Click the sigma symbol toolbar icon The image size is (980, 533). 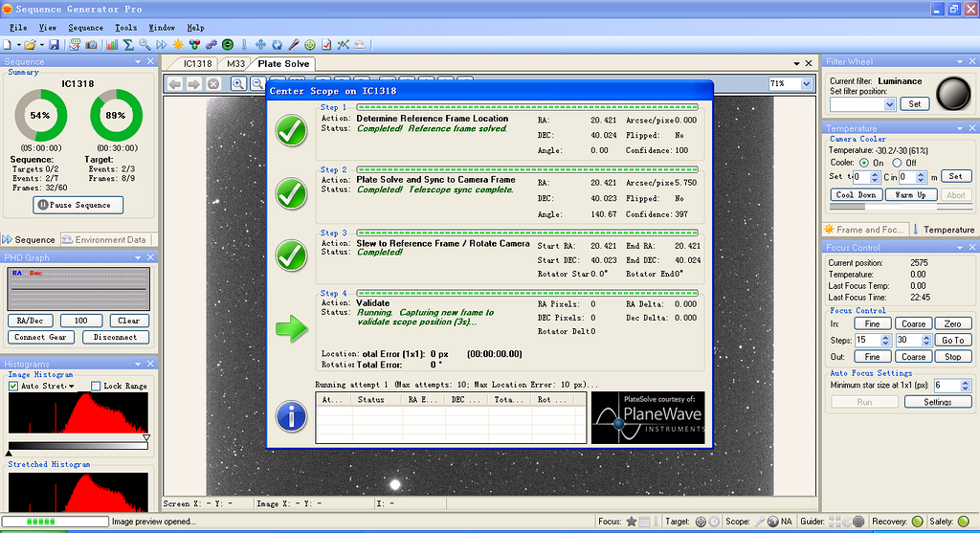pos(128,45)
